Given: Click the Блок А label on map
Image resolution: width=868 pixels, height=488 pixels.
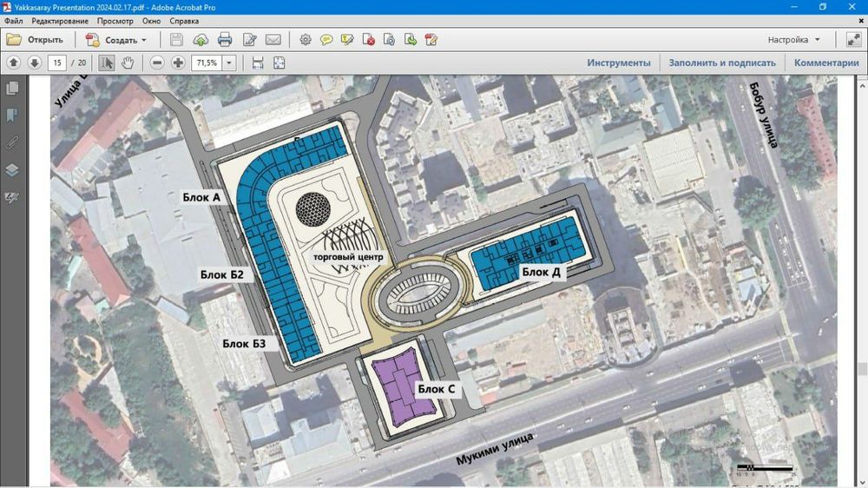Looking at the screenshot, I should coord(201,197).
